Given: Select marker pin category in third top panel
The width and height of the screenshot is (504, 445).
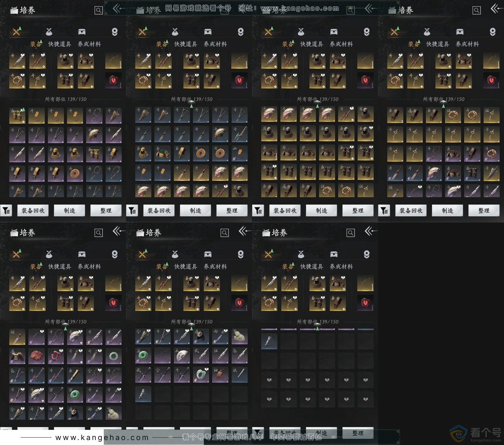Looking at the screenshot, I should [x=367, y=32].
